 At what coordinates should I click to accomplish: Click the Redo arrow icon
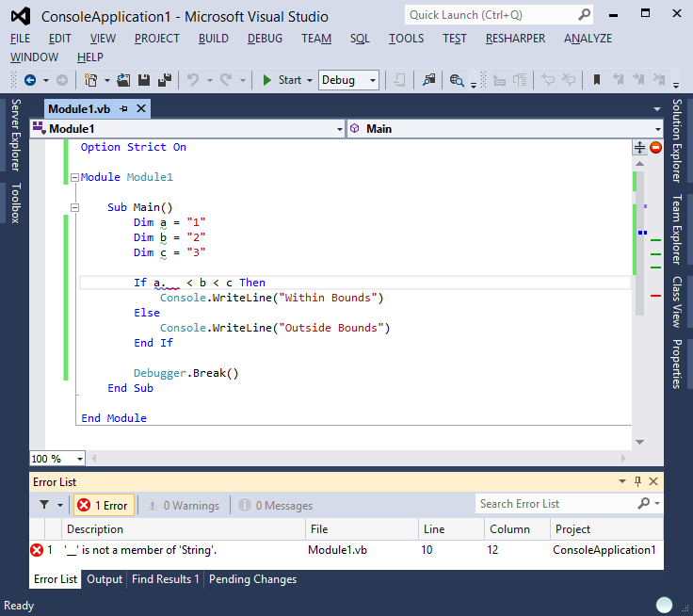point(226,80)
